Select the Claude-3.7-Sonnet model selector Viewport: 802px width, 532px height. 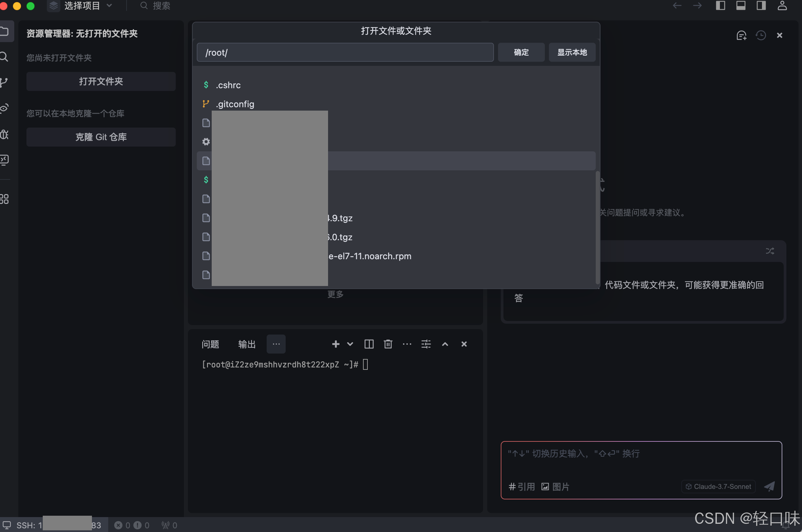point(718,486)
